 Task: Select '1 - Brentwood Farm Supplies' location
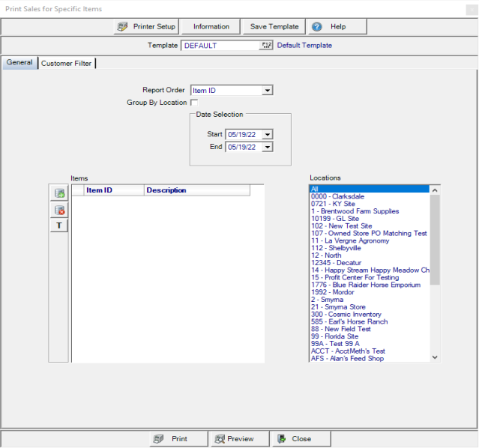click(x=355, y=211)
